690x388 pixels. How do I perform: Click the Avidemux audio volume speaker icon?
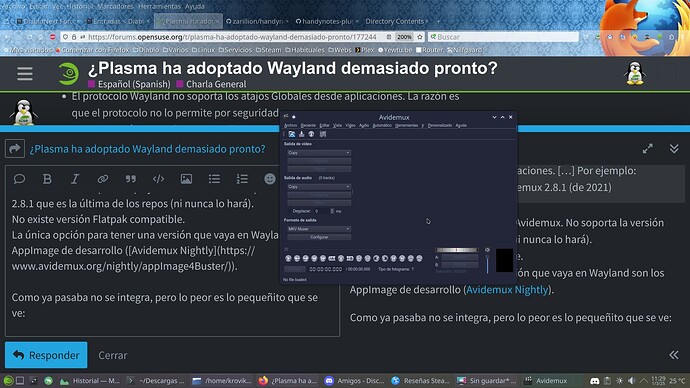[x=487, y=250]
